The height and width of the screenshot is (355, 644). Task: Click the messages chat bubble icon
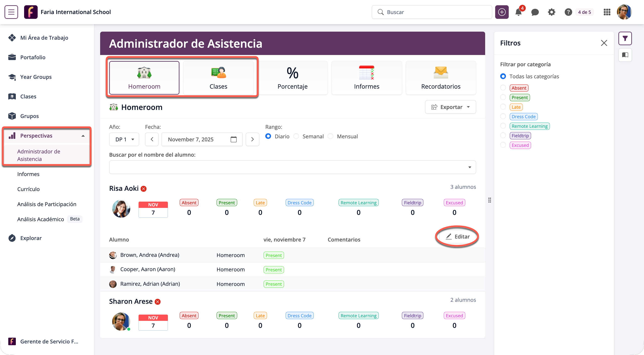535,12
